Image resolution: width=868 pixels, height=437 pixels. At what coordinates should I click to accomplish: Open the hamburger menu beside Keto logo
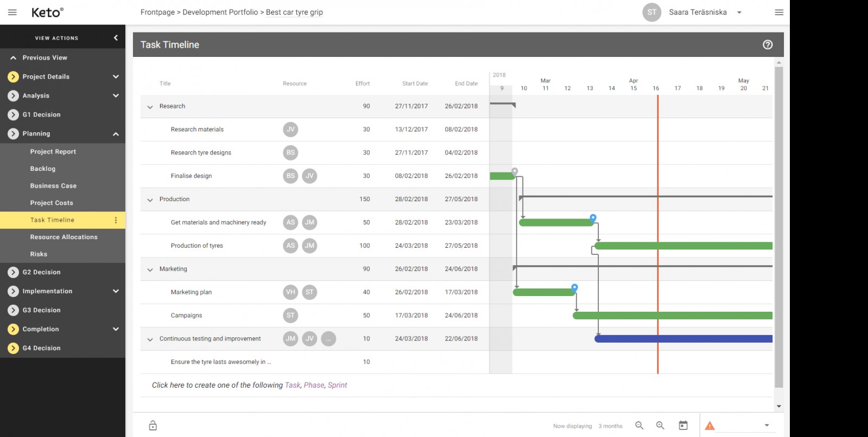pos(12,12)
